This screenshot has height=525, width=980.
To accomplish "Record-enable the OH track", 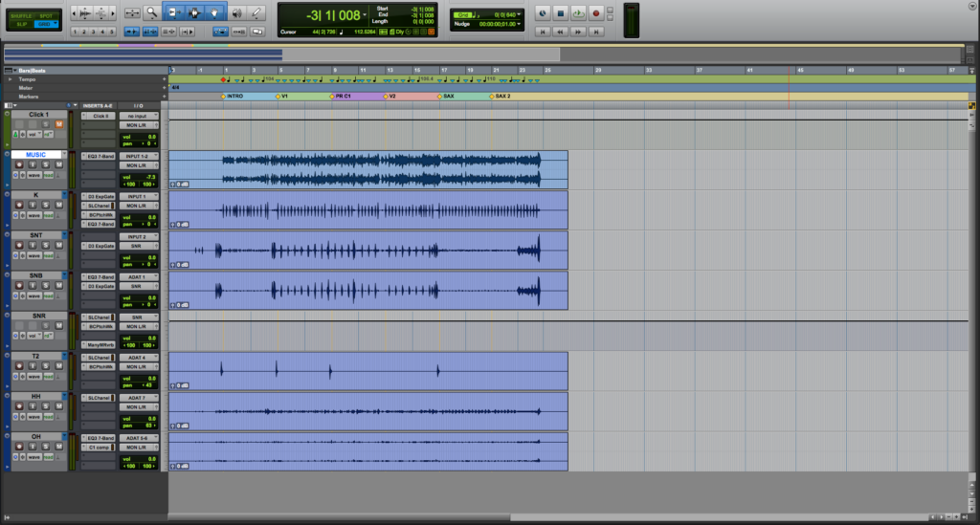I will [19, 447].
